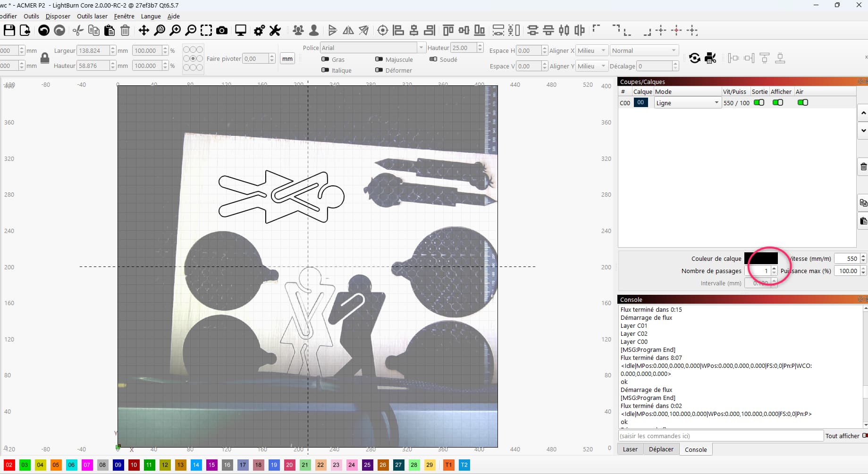Open the device settings gear icon

[259, 30]
